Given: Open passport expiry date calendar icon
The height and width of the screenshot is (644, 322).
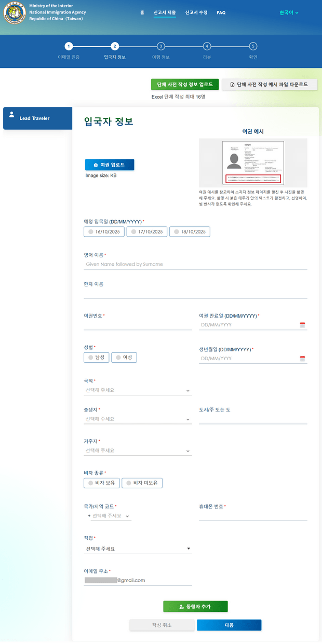Looking at the screenshot, I should 302,325.
